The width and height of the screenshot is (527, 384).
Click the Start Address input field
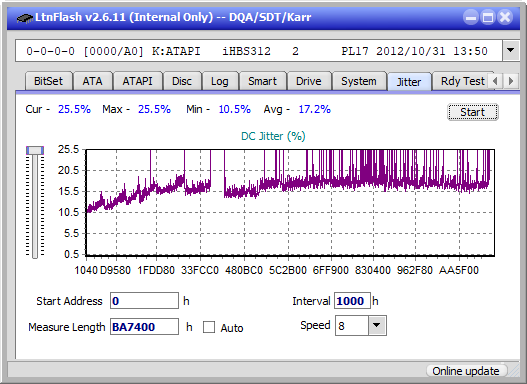tap(145, 301)
